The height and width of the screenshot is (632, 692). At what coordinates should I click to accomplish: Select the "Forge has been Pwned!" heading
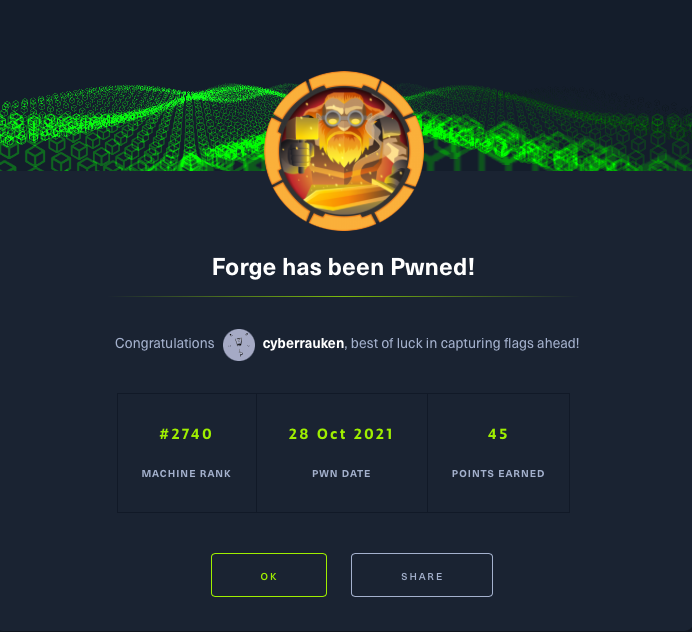(x=343, y=267)
